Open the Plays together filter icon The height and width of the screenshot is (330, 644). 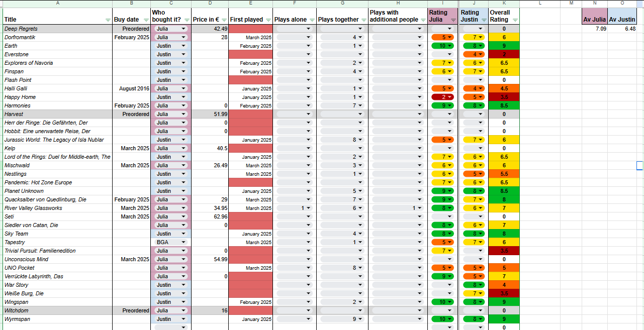coord(364,20)
